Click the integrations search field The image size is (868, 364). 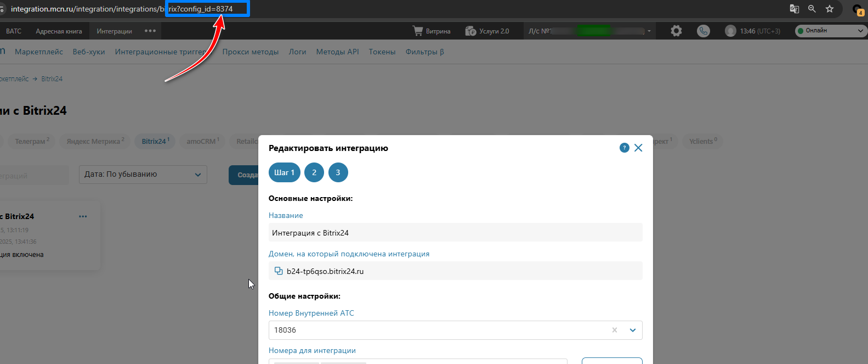(34, 176)
